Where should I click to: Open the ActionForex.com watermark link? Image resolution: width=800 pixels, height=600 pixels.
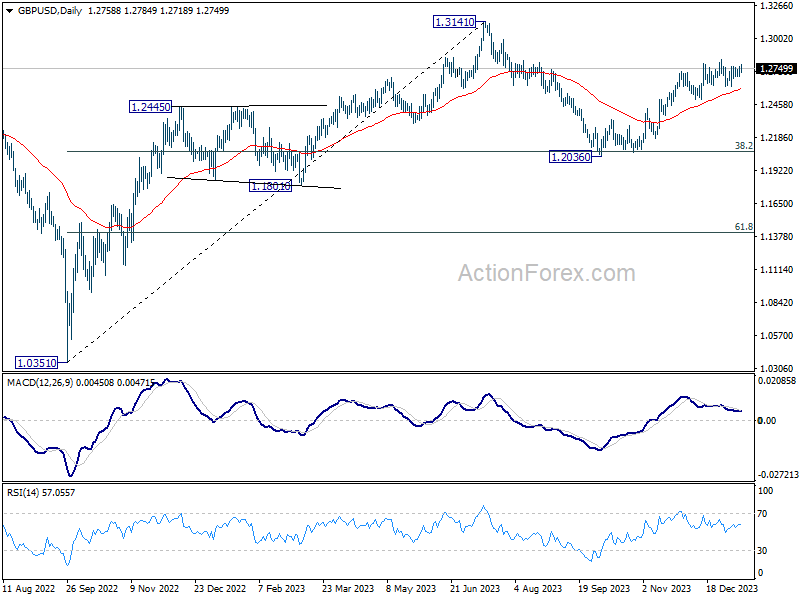coord(546,273)
